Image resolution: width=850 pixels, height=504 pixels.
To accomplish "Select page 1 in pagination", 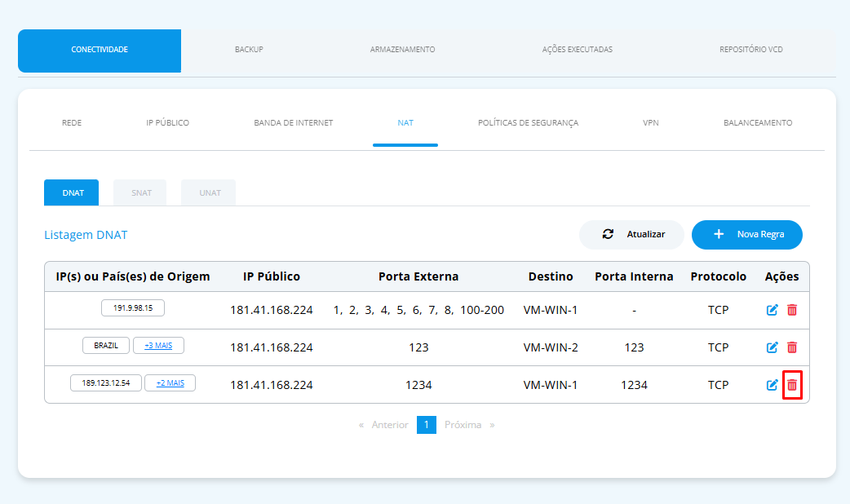I will (x=427, y=425).
